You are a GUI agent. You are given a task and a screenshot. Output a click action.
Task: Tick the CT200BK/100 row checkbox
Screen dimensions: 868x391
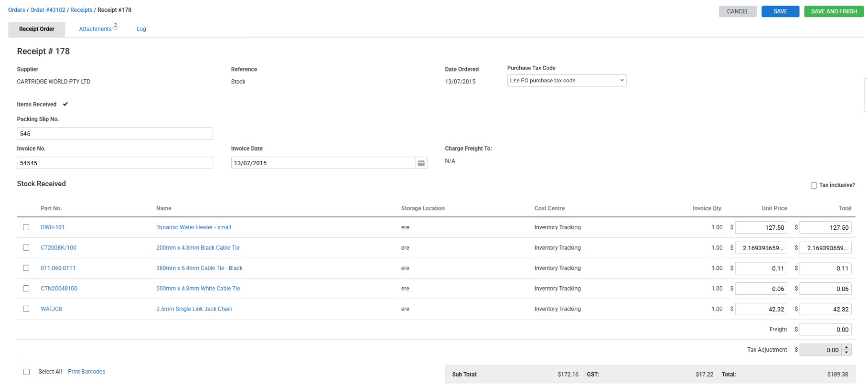[26, 248]
